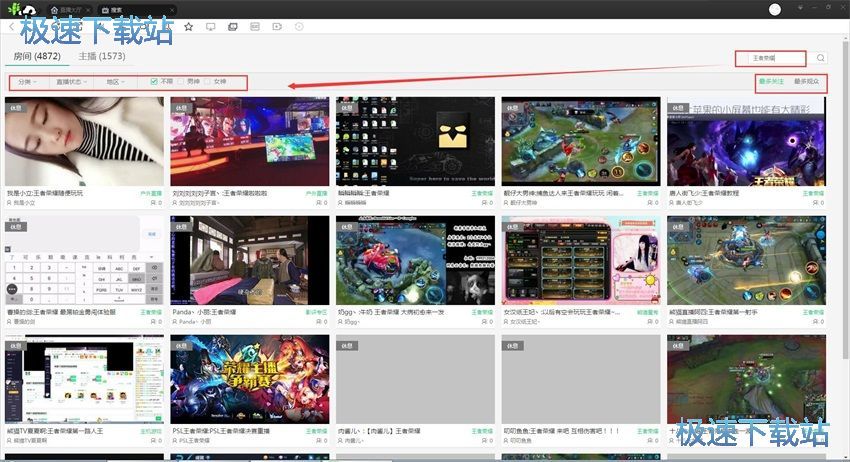Open the desktop icons black logo thumbnail
Screen dimensions: 850x462
(x=415, y=142)
